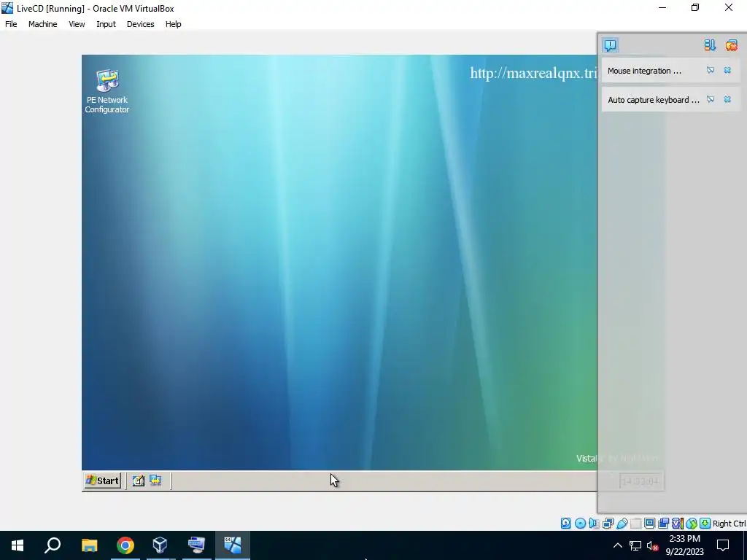Click the notification order toggle icon
Viewport: 747px width, 560px height.
point(710,45)
